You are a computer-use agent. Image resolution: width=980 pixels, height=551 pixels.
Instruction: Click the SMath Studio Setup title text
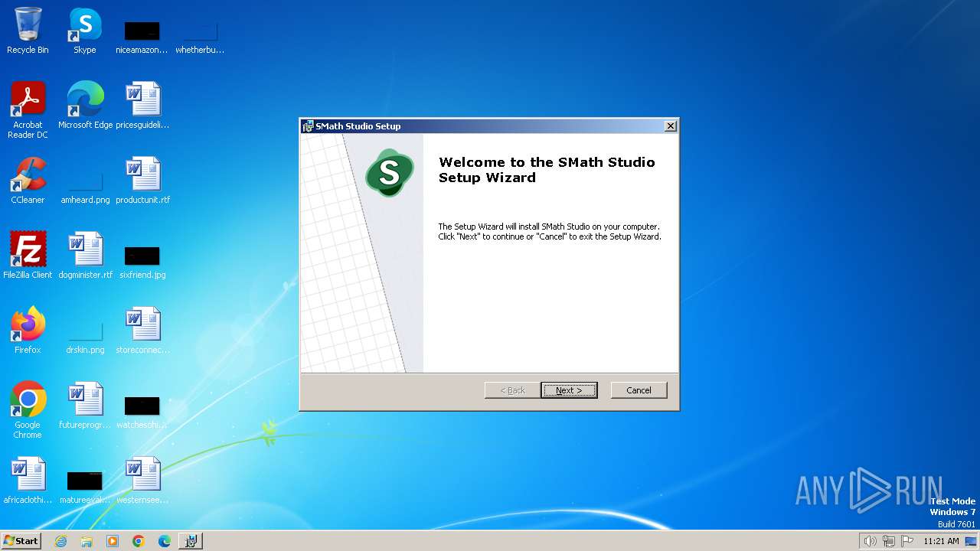[x=358, y=126]
